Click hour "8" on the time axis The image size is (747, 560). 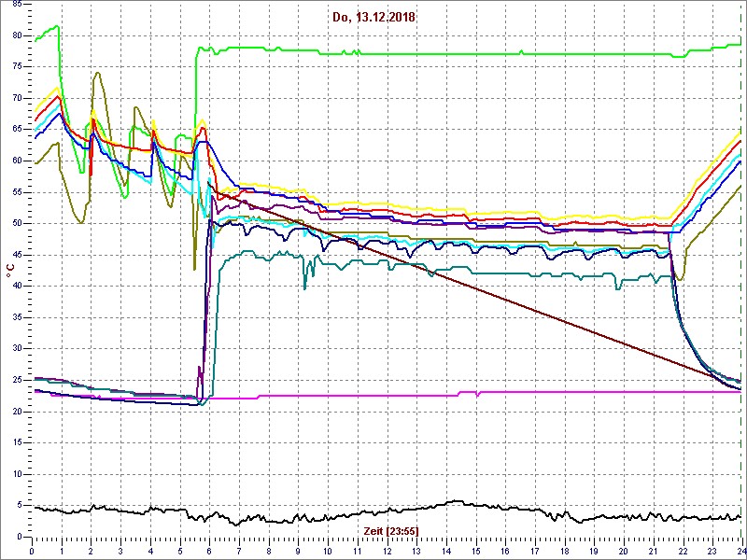pos(269,550)
